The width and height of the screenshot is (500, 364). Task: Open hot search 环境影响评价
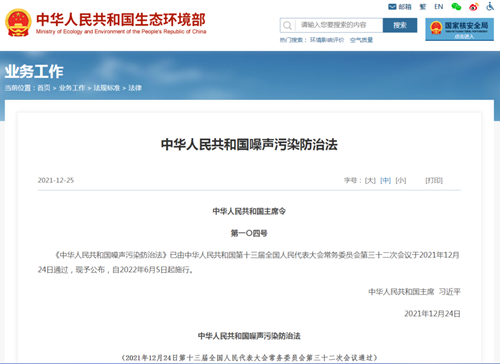click(327, 40)
